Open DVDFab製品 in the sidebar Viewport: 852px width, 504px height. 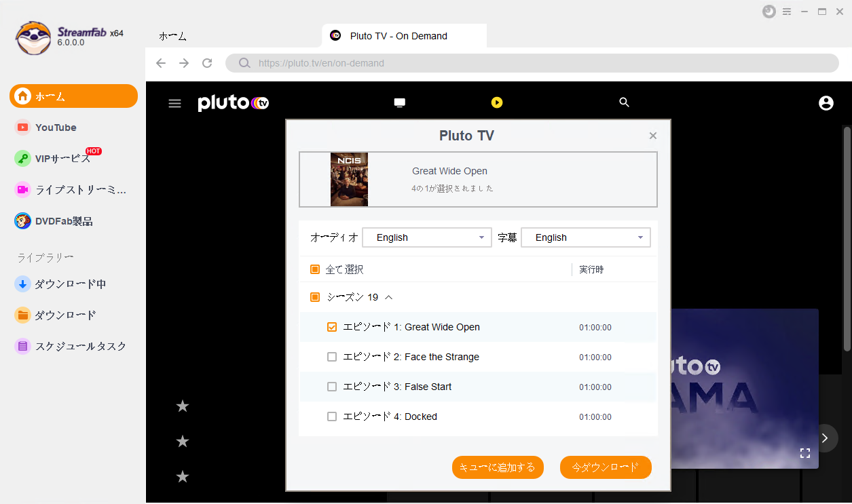point(54,221)
